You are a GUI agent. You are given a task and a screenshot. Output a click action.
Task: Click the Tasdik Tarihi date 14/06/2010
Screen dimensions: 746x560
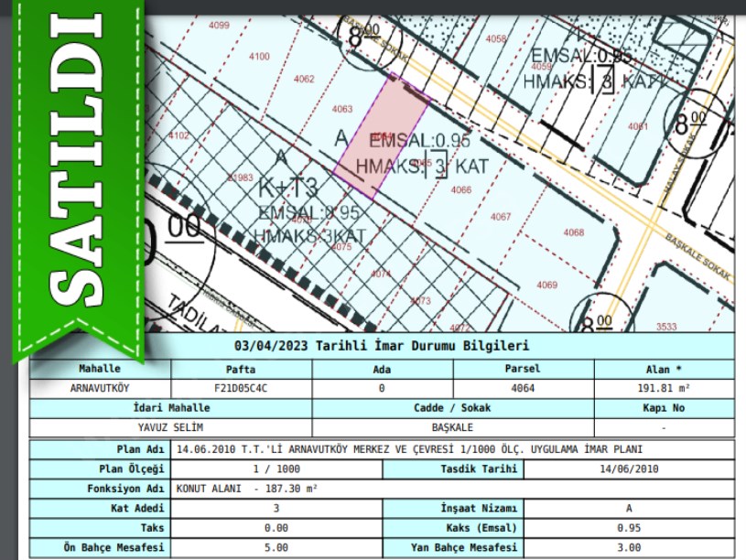tap(627, 468)
